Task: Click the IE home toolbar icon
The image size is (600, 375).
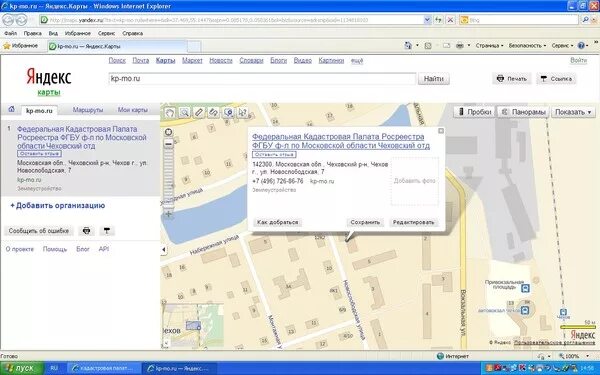Action: coord(408,46)
